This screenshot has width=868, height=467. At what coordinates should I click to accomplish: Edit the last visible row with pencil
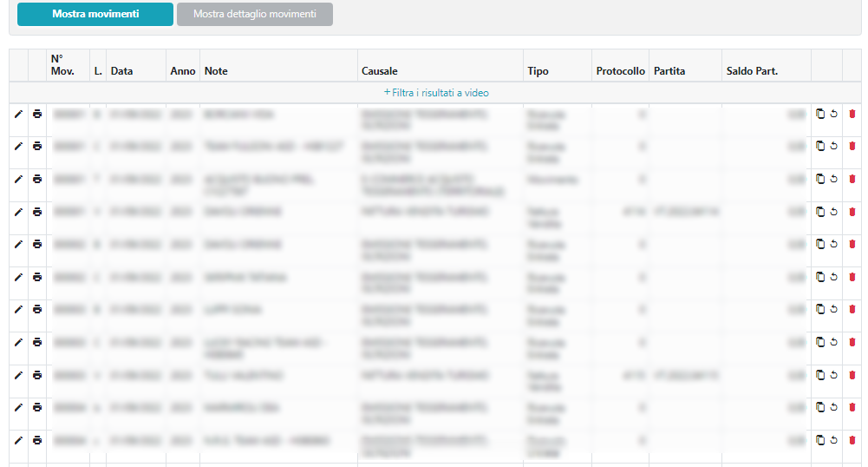click(x=18, y=440)
